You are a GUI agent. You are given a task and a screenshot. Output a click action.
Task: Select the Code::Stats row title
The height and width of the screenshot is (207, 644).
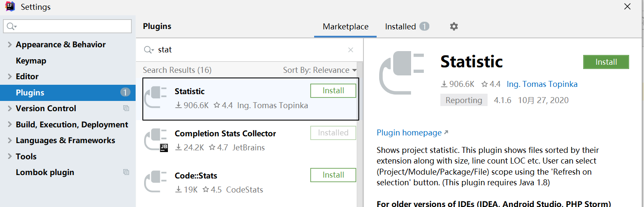coord(196,176)
